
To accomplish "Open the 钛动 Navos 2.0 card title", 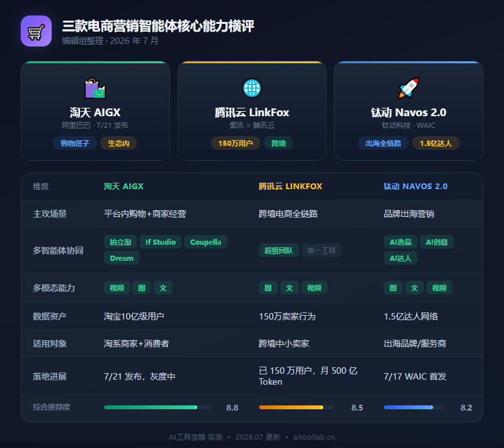I will (x=408, y=112).
